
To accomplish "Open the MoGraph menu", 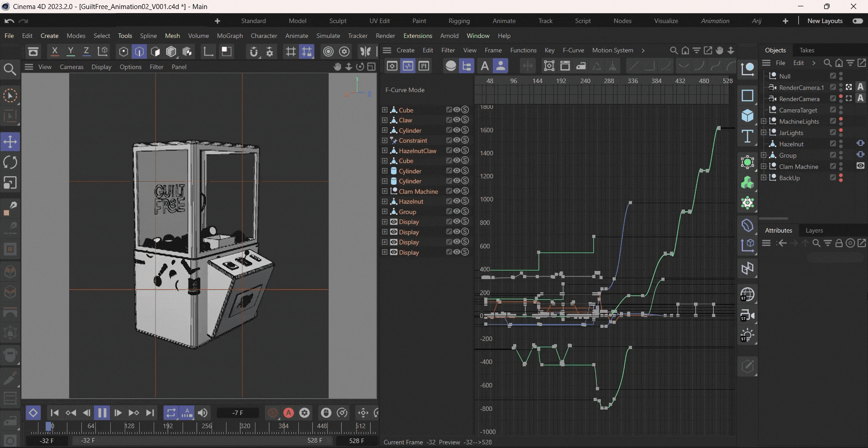I will click(x=230, y=36).
